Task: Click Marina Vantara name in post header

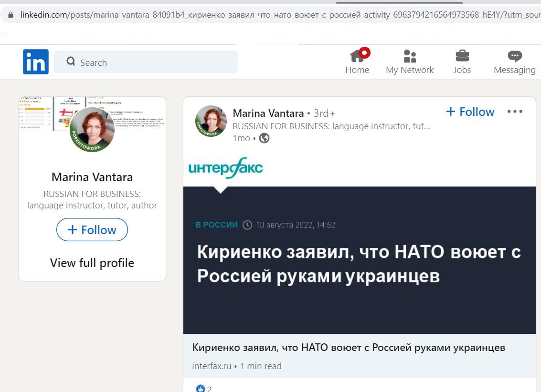Action: 268,113
